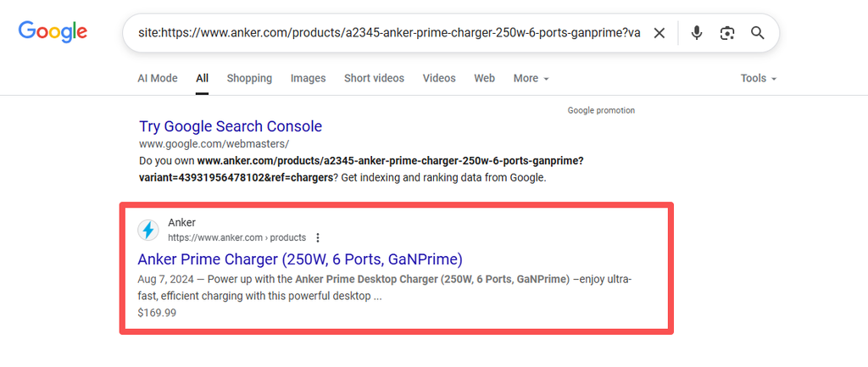Open Anker Prime Charger result title
This screenshot has width=868, height=367.
tap(300, 259)
